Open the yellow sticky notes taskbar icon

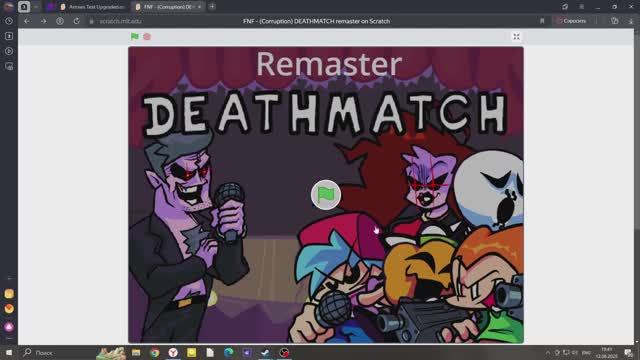(x=191, y=352)
